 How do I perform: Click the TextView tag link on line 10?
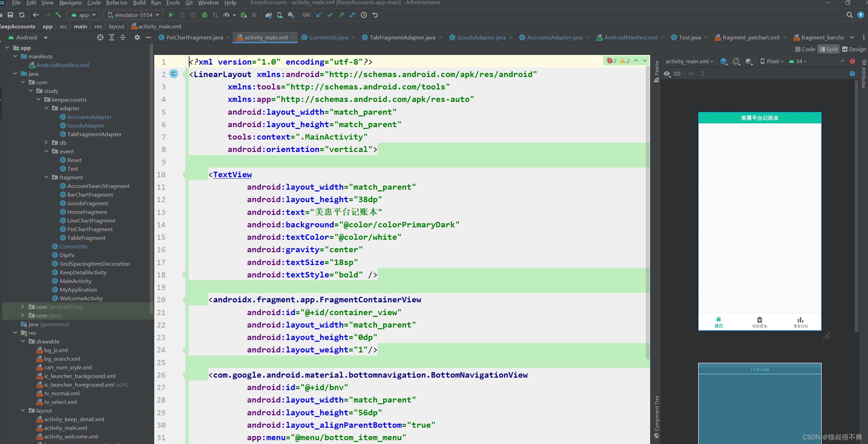tap(232, 174)
